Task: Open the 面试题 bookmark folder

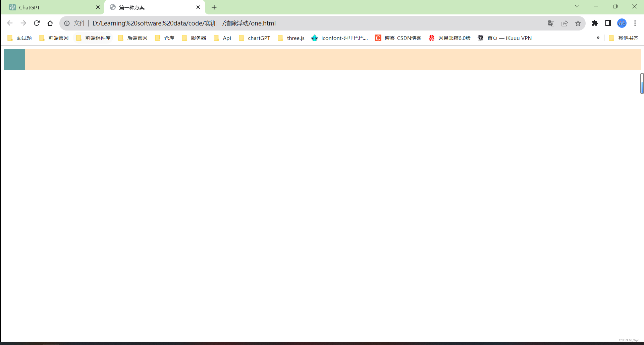Action: pos(19,38)
